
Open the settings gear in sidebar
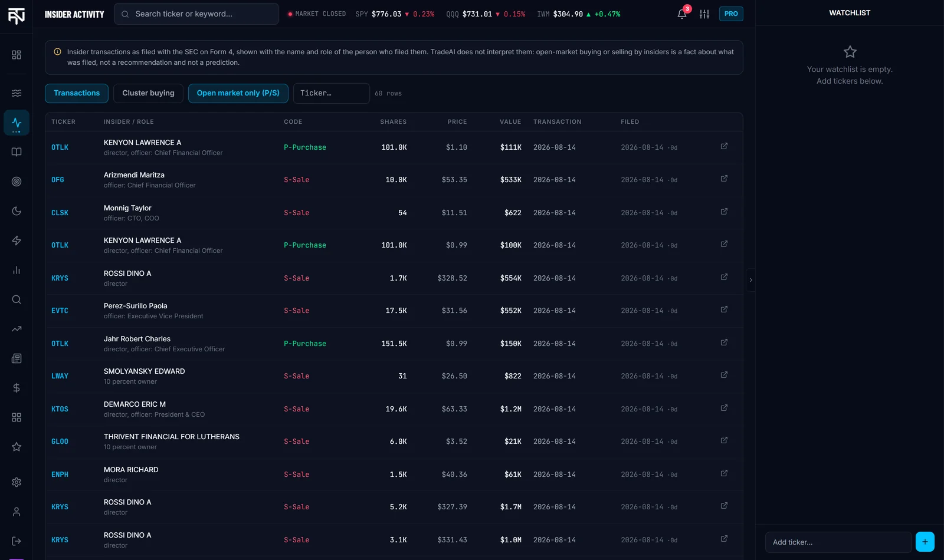[x=17, y=482]
